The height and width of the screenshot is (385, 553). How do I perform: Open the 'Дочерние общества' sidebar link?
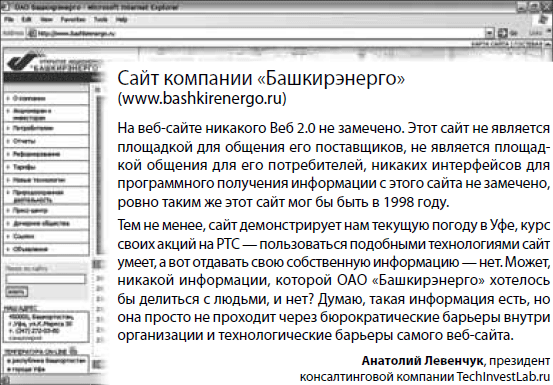pos(41,224)
